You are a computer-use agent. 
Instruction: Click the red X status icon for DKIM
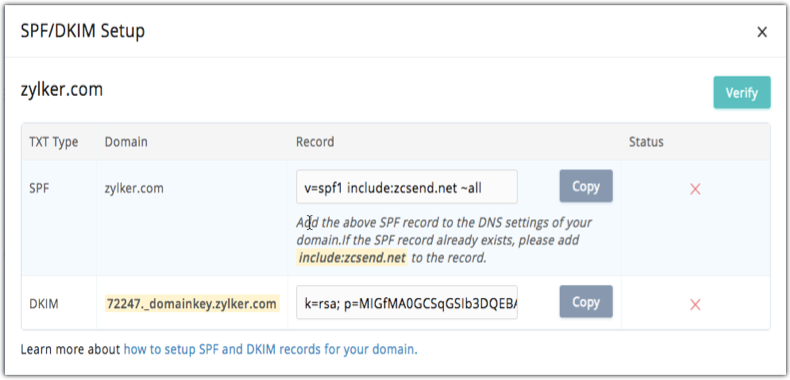click(695, 304)
